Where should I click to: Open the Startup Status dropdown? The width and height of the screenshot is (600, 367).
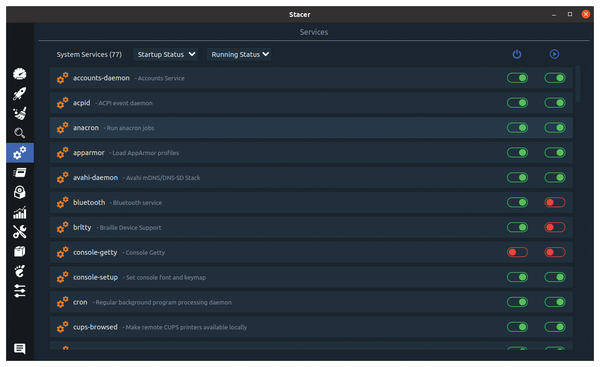166,54
